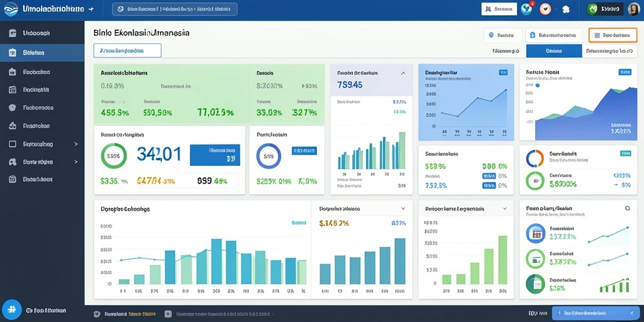Viewport: 644px width, 322px height.
Task: Select the house icon in the sidebar
Action: [13, 72]
